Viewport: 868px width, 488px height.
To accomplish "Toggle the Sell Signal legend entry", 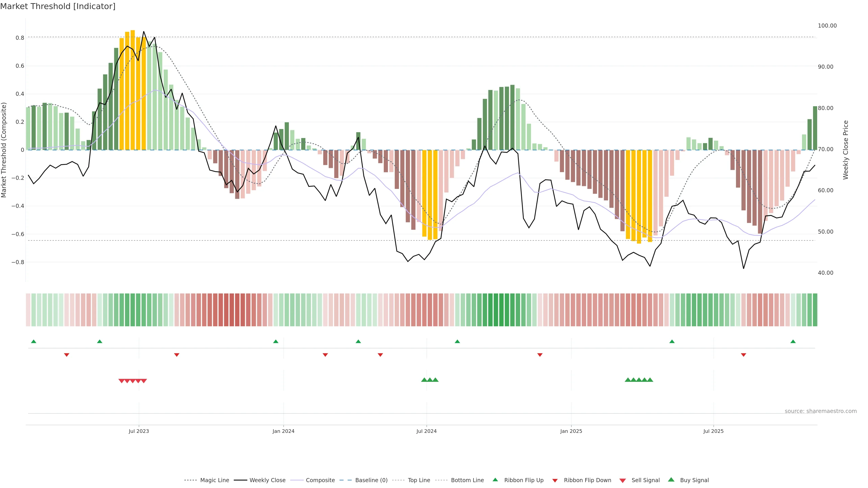I will tap(645, 480).
